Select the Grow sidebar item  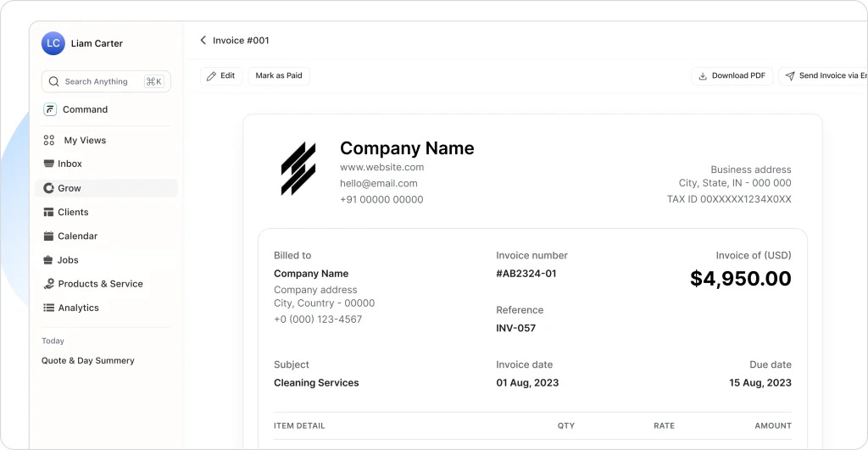pyautogui.click(x=106, y=188)
